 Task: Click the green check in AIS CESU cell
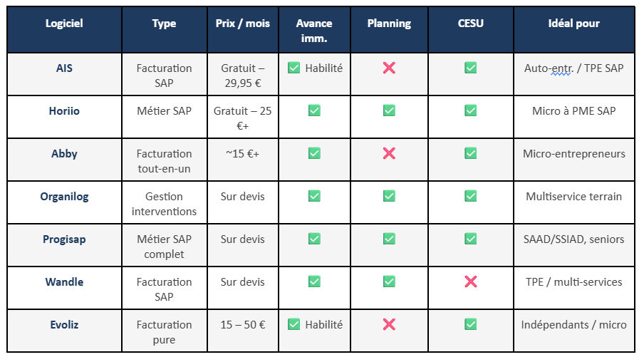tap(471, 68)
